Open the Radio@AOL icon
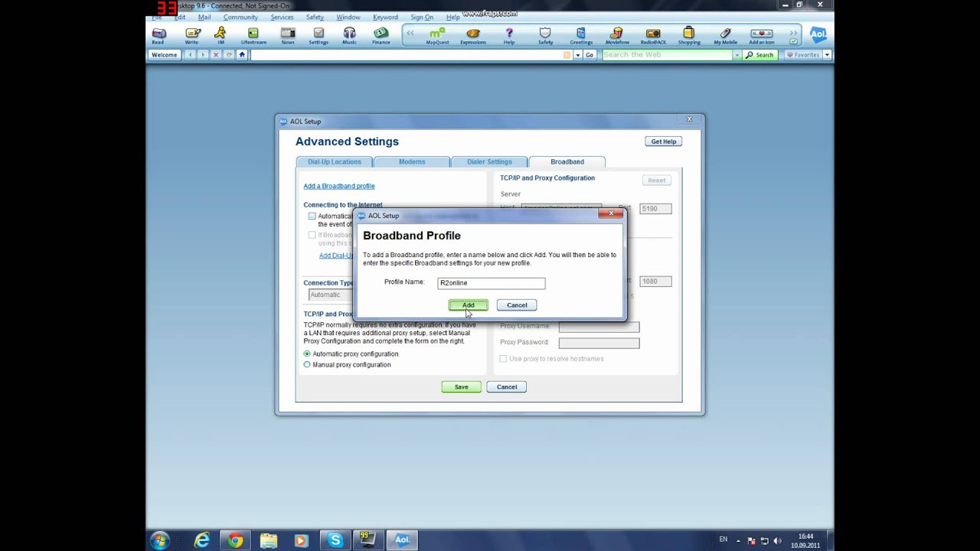Screen dimensions: 980x551 [x=653, y=36]
